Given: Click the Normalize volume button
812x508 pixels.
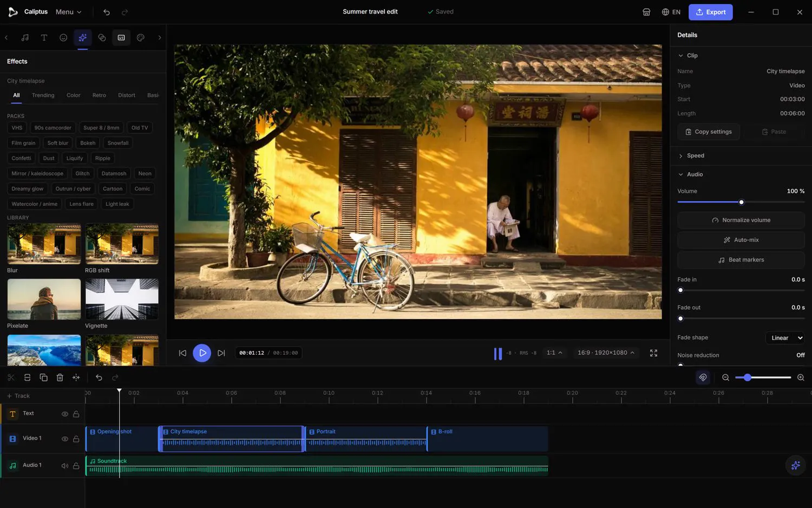Looking at the screenshot, I should pos(741,220).
